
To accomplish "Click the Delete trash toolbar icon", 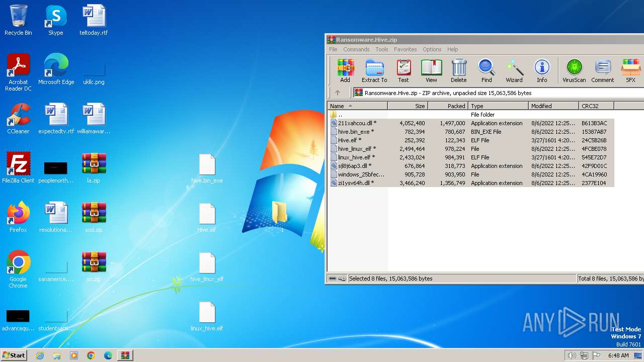I will 458,70.
